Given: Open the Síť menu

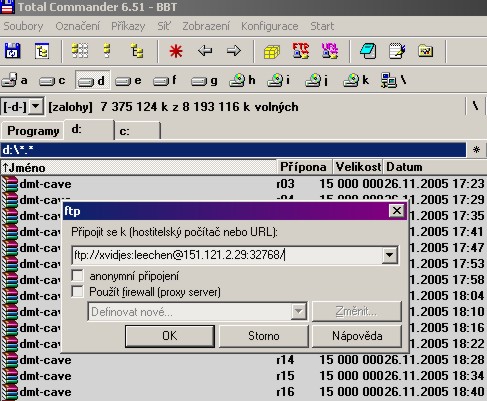Looking at the screenshot, I should click(164, 26).
